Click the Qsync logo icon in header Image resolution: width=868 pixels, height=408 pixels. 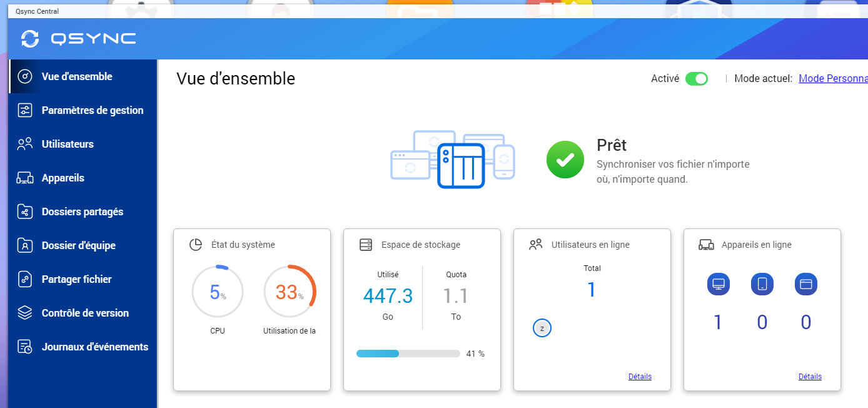(x=29, y=38)
